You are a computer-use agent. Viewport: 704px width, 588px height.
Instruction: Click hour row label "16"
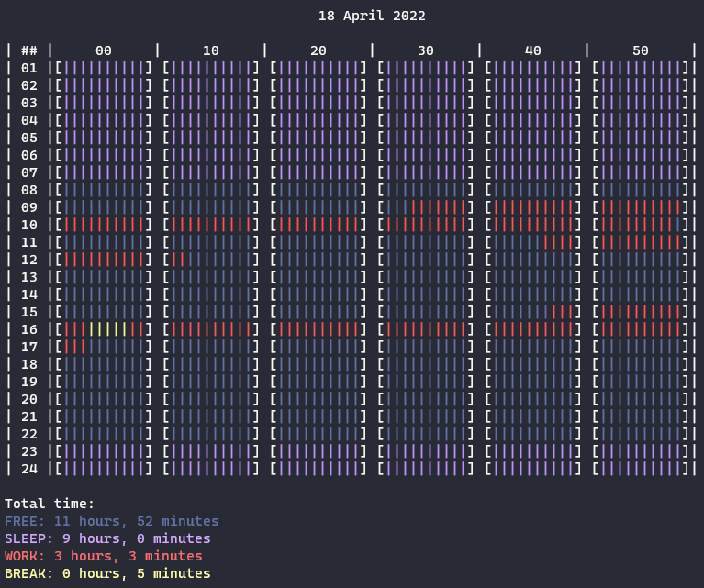coord(29,329)
